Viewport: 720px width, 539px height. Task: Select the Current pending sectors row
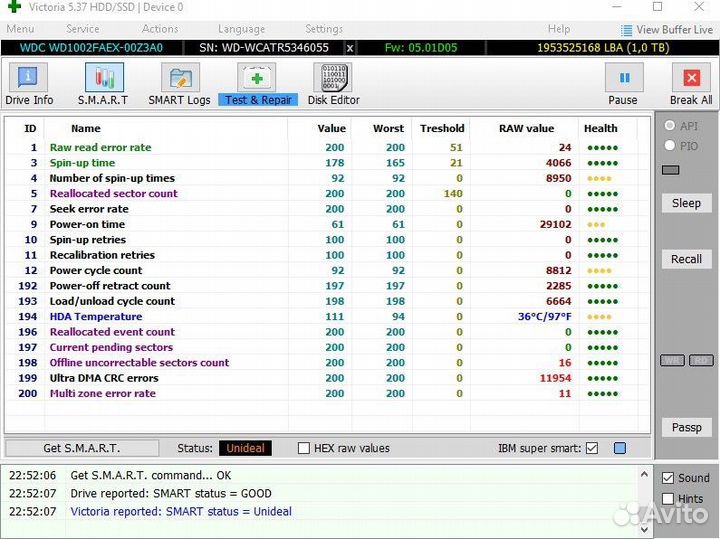pyautogui.click(x=328, y=348)
